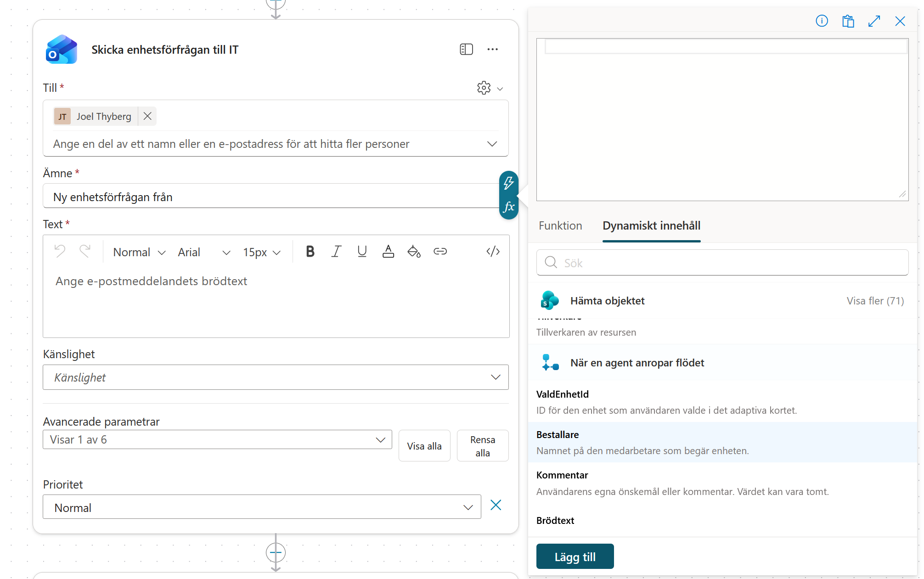Click the Visa alla button

[x=424, y=446]
